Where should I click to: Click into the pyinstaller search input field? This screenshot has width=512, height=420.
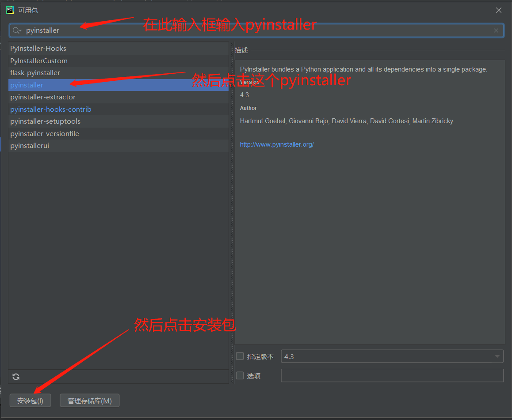click(x=256, y=30)
